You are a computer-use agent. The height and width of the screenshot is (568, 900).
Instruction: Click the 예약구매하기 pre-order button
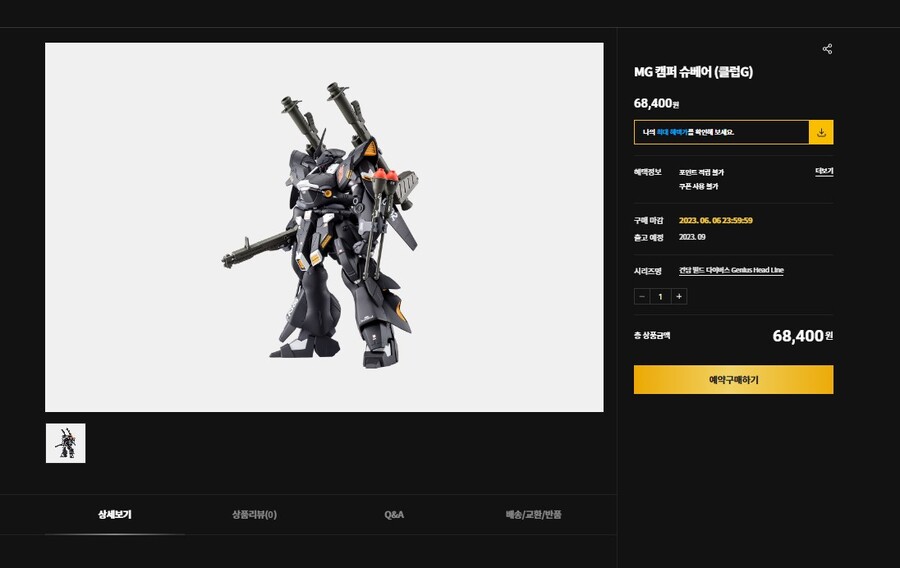point(734,380)
